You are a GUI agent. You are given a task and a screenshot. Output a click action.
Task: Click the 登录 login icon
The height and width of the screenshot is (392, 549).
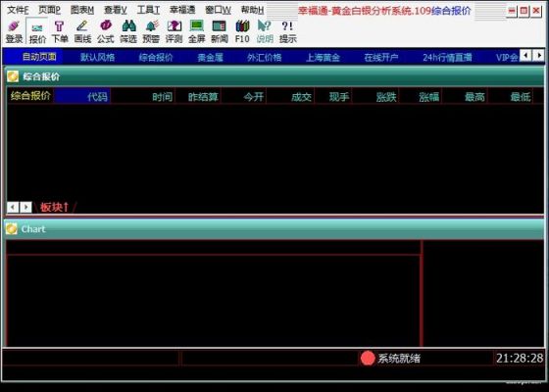tap(14, 31)
